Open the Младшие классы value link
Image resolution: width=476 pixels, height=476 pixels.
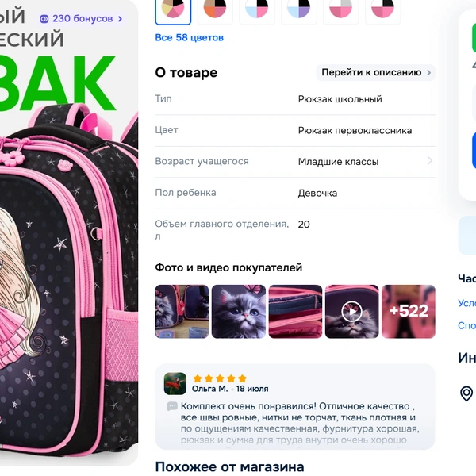click(x=338, y=162)
